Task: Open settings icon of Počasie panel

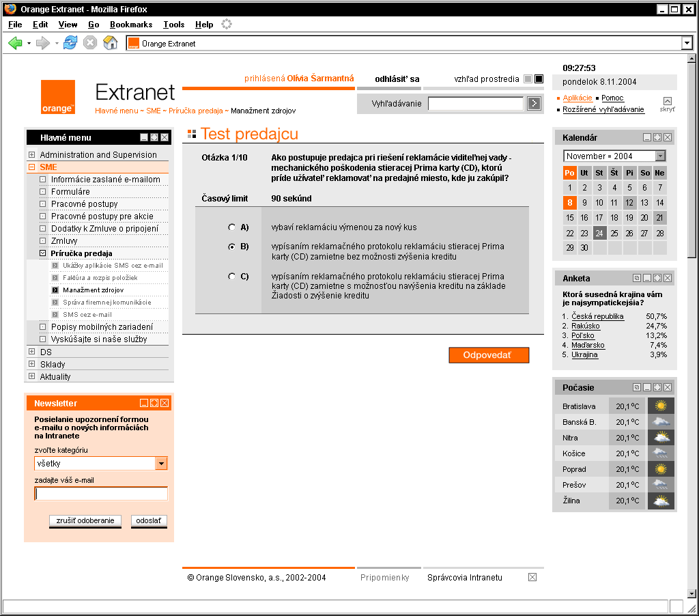Action: coord(637,388)
